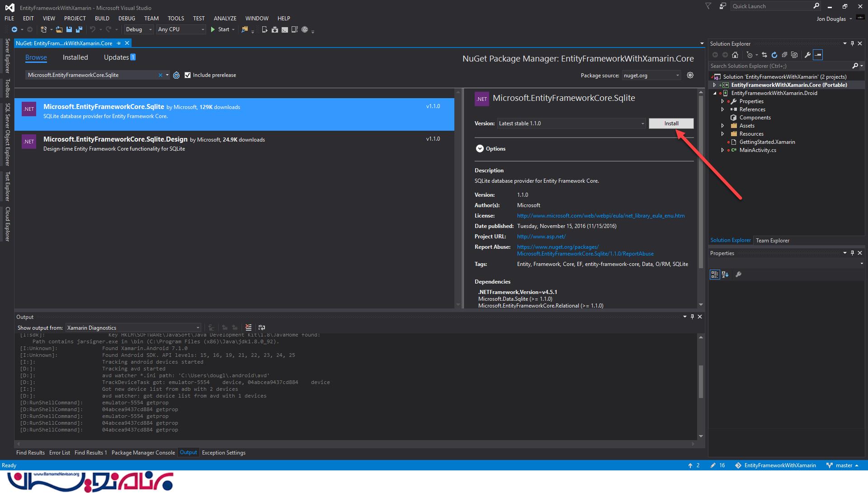
Task: Click the refresh icon beside package search
Action: coord(176,76)
